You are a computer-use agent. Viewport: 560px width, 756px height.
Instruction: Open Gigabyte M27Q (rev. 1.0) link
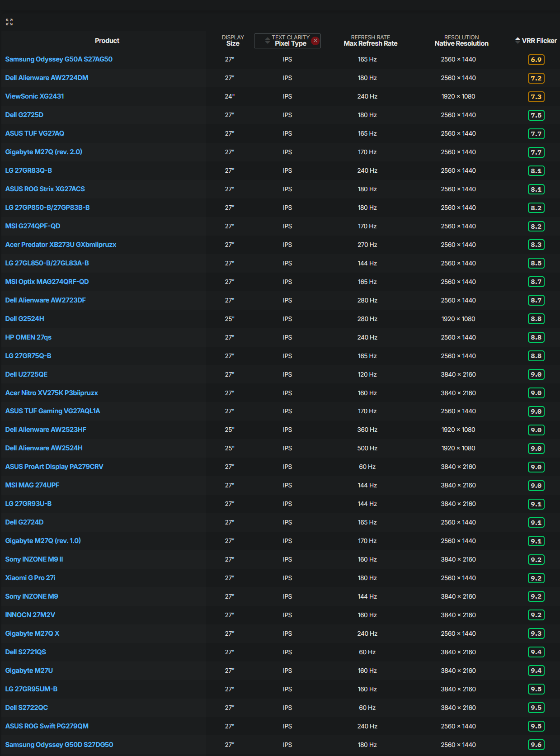pos(43,541)
